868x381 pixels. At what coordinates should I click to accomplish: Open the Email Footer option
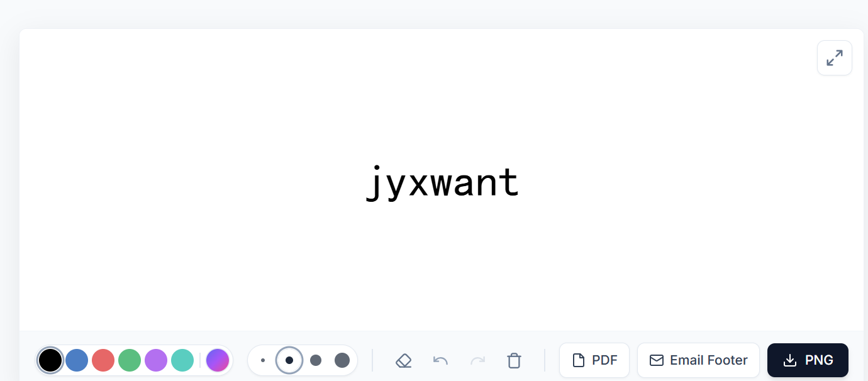click(698, 360)
